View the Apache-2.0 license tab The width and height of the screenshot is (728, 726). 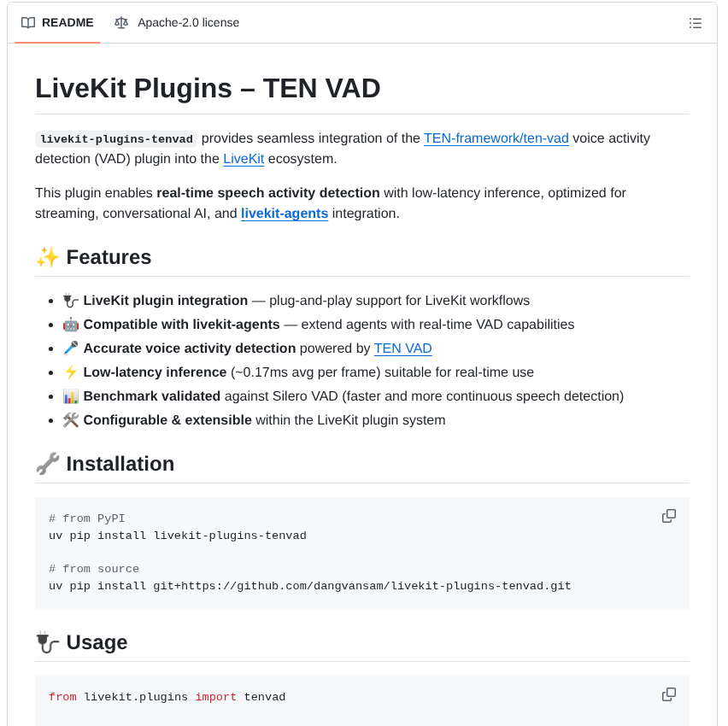coord(187,22)
